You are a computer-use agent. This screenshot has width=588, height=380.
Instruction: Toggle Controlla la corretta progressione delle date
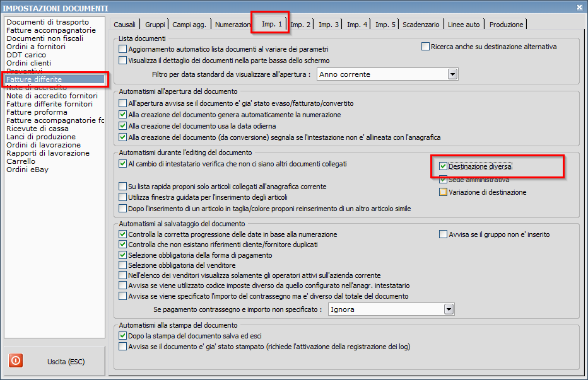pos(122,234)
